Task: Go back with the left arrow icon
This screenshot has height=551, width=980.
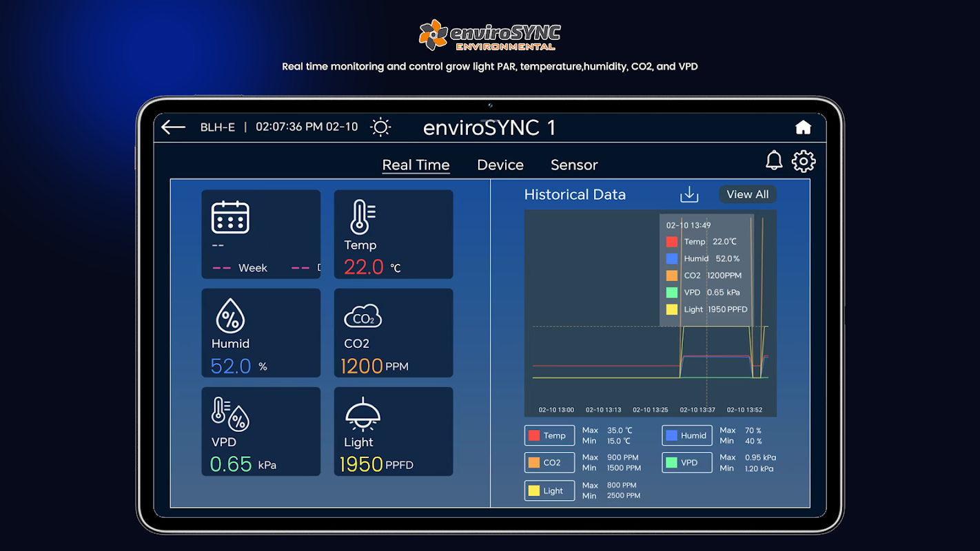Action: [173, 127]
